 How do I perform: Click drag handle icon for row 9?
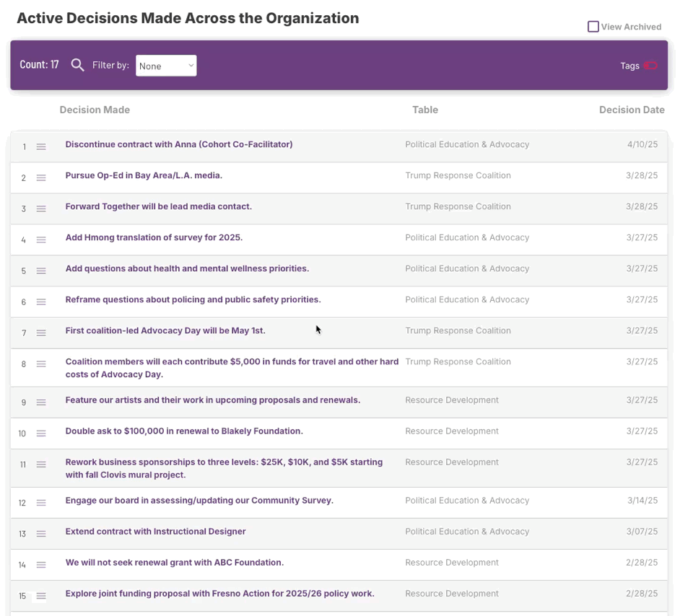click(x=41, y=402)
